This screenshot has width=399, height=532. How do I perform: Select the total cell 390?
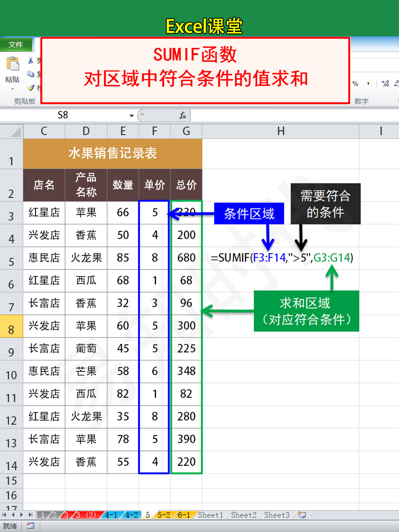pyautogui.click(x=186, y=439)
